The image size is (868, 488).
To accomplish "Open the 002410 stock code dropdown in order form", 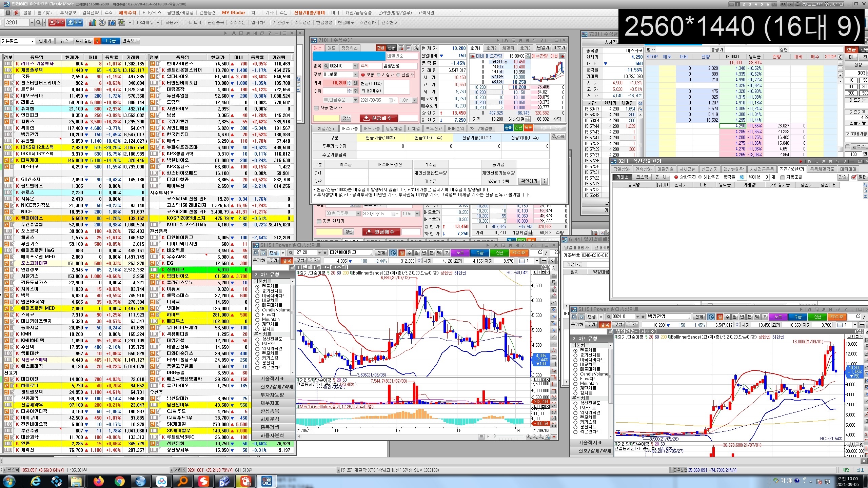I will click(x=355, y=66).
